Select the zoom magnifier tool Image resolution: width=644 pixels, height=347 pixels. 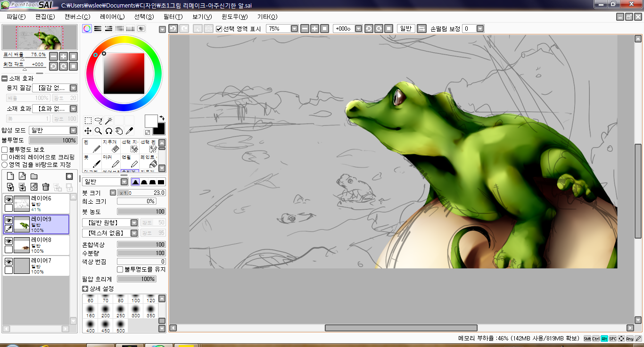(99, 131)
